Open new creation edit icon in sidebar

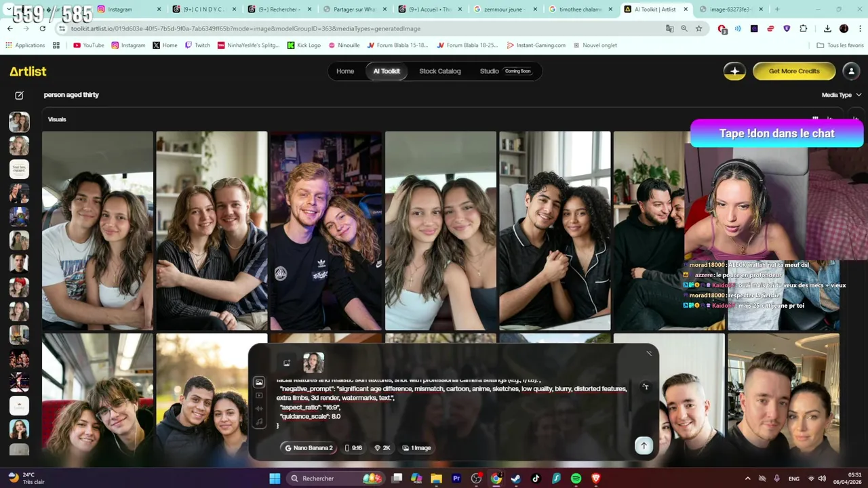click(19, 96)
